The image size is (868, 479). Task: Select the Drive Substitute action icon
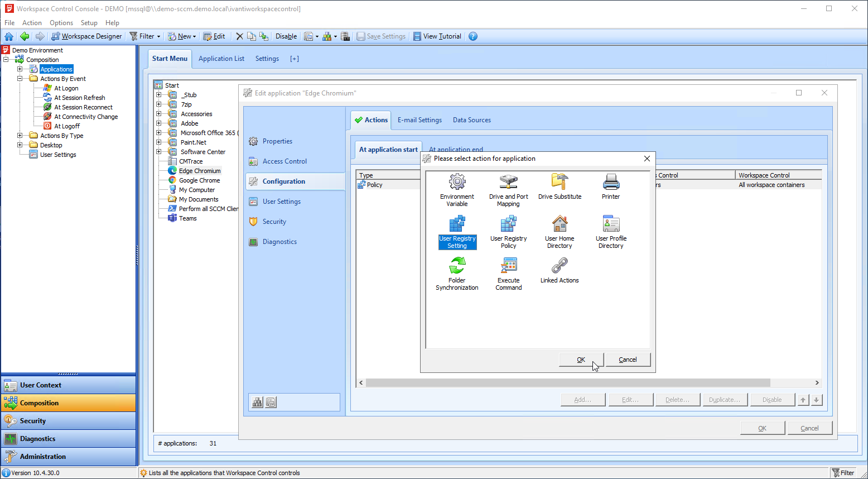560,183
